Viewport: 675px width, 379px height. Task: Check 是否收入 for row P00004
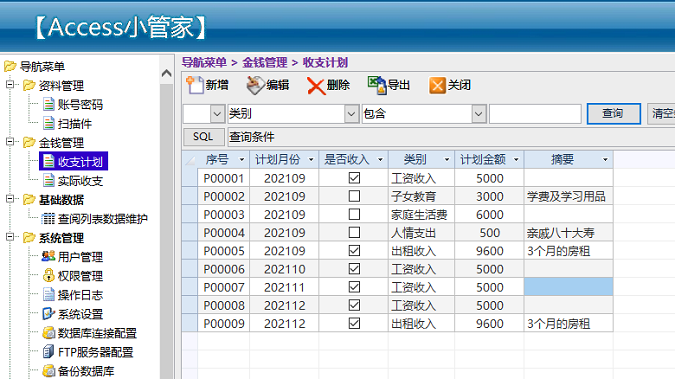point(354,232)
